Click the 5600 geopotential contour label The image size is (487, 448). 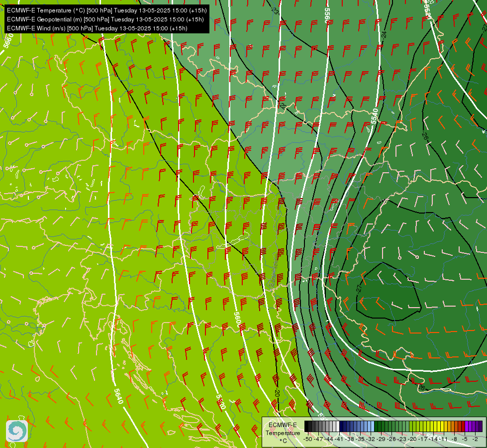tap(237, 320)
